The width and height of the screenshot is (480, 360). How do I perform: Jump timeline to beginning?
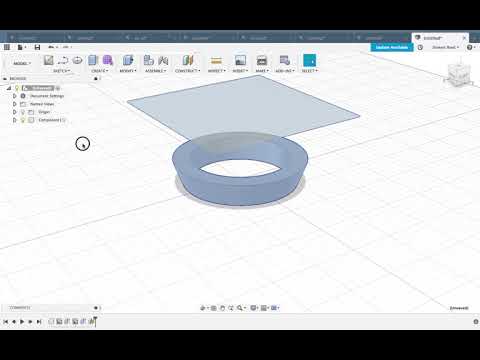point(6,322)
